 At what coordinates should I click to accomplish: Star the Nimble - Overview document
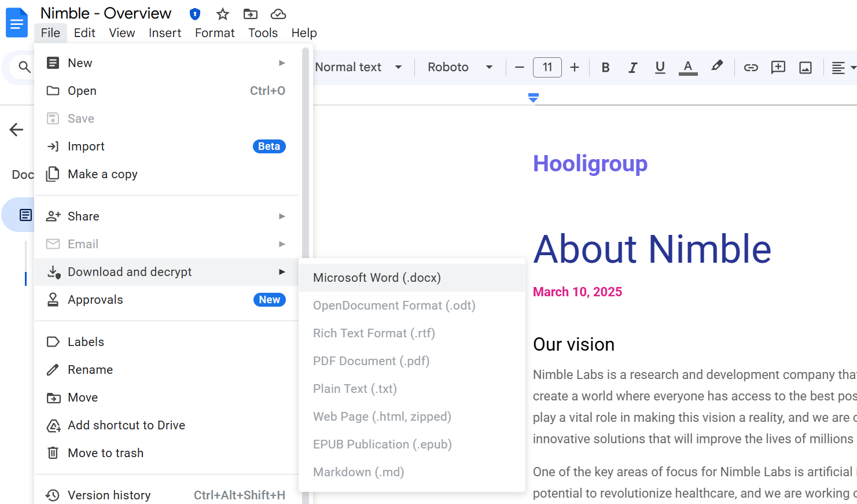(x=223, y=14)
